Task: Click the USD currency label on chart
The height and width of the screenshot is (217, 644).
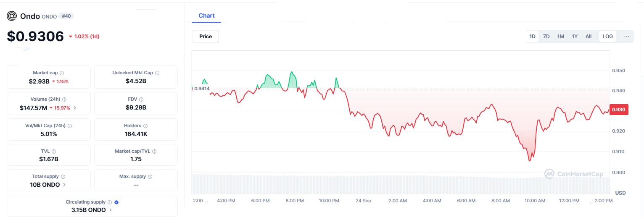Action: [x=620, y=193]
